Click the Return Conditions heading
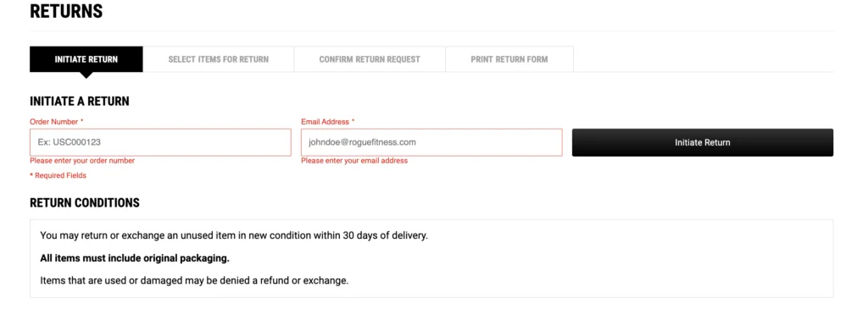 coord(85,203)
